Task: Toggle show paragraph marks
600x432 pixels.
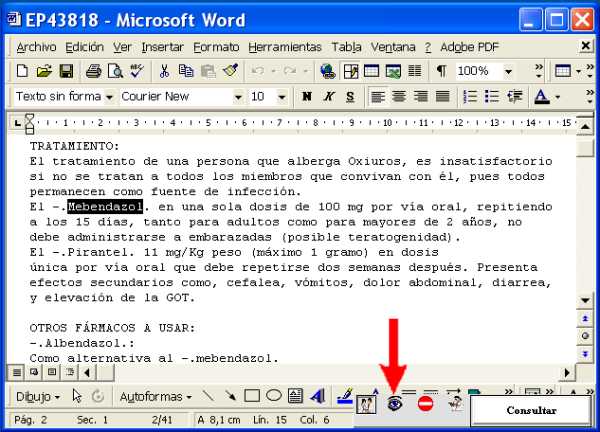Action: (442, 71)
